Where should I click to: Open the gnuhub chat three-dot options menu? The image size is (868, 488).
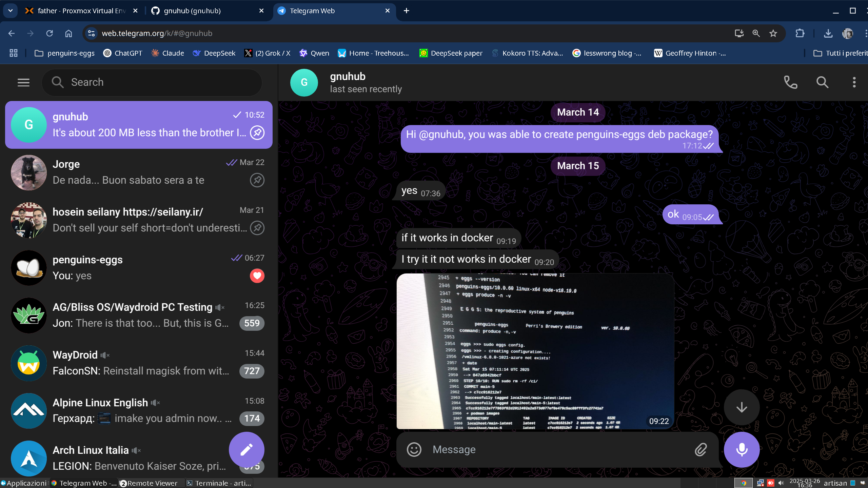click(x=854, y=82)
